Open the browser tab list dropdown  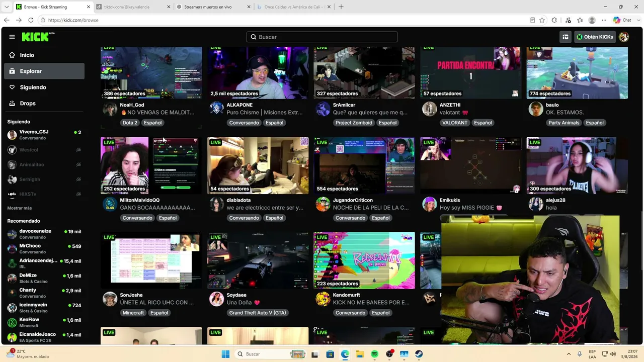click(x=7, y=7)
